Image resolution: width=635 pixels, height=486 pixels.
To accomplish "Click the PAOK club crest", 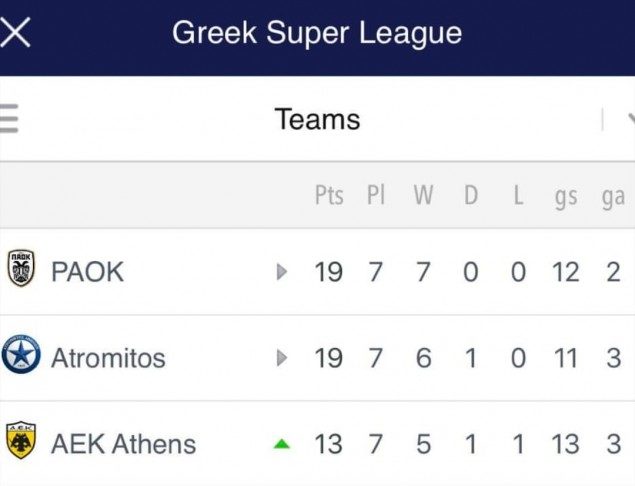I will point(21,269).
